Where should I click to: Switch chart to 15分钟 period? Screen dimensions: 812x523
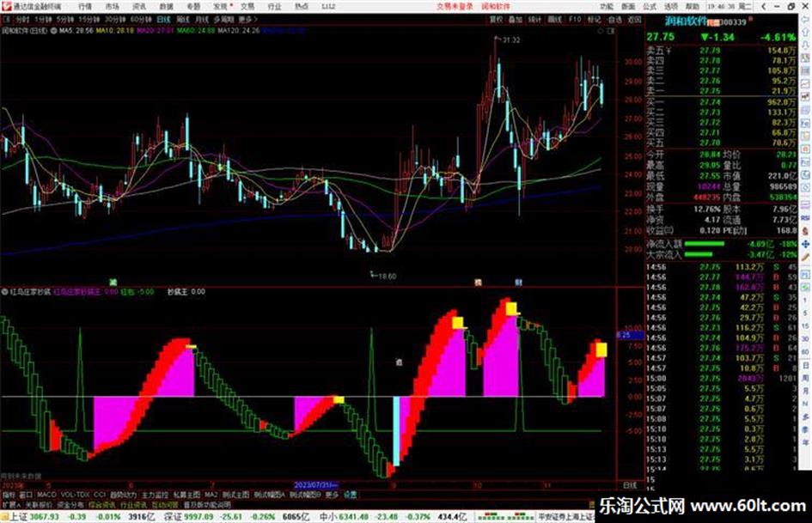pyautogui.click(x=89, y=19)
